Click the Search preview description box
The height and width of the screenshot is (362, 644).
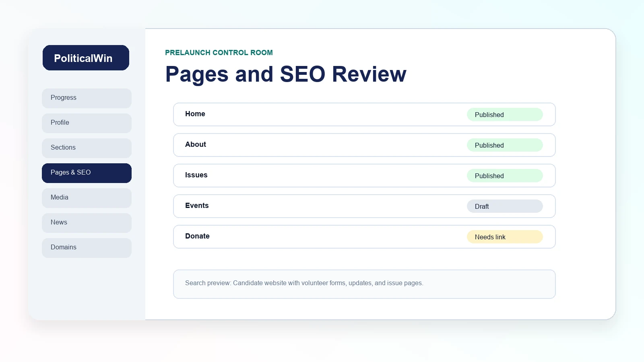click(x=364, y=284)
